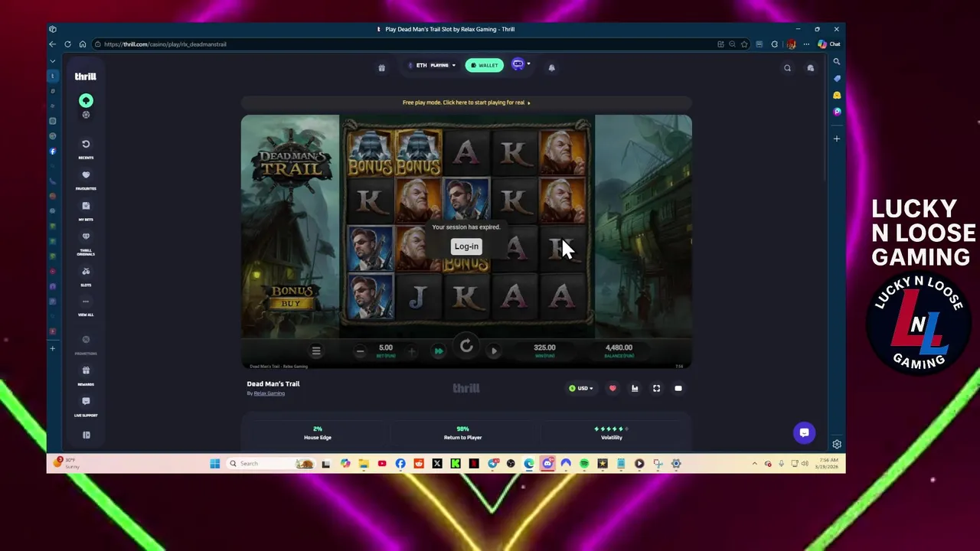Open the Windows Start menu
The height and width of the screenshot is (551, 980).
(215, 463)
